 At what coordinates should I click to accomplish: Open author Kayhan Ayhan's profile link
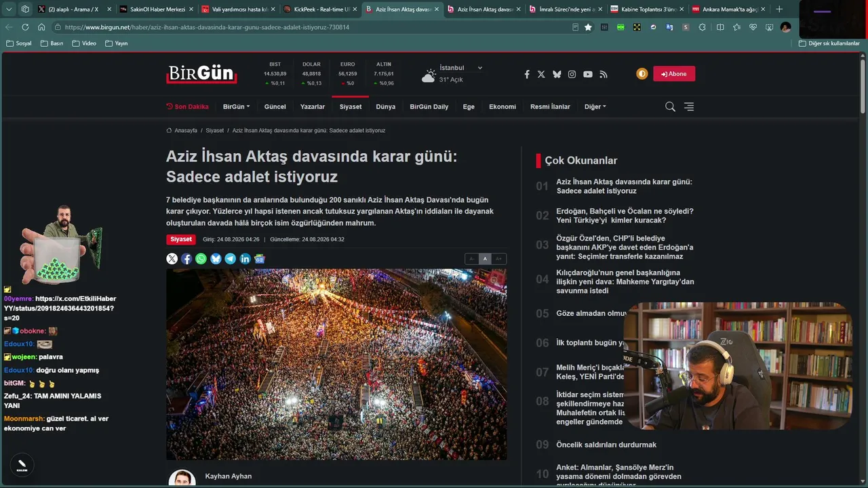(229, 476)
